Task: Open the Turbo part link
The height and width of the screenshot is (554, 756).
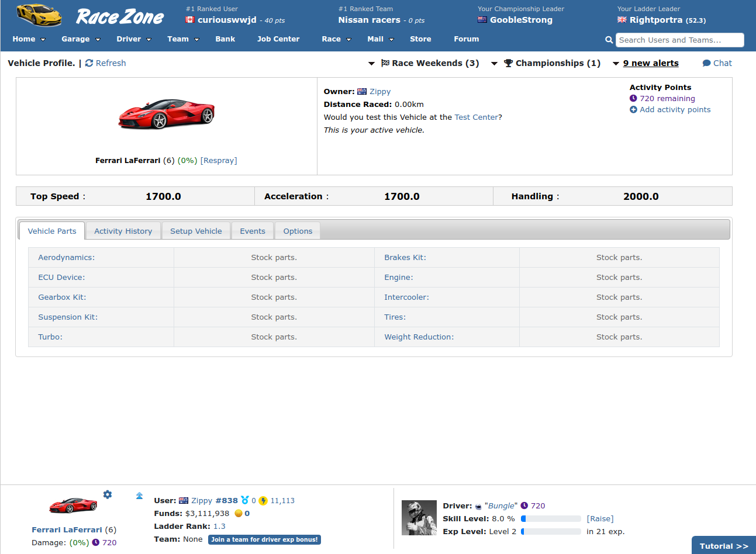Action: [x=50, y=337]
